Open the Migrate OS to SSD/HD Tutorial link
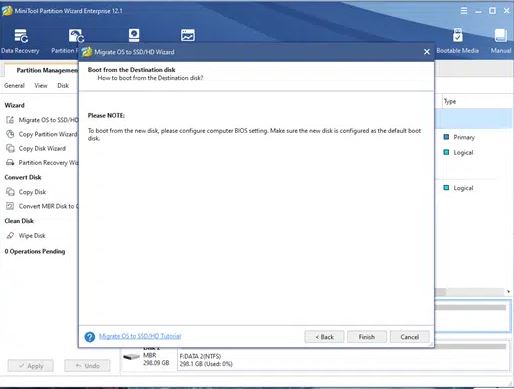 [140, 336]
